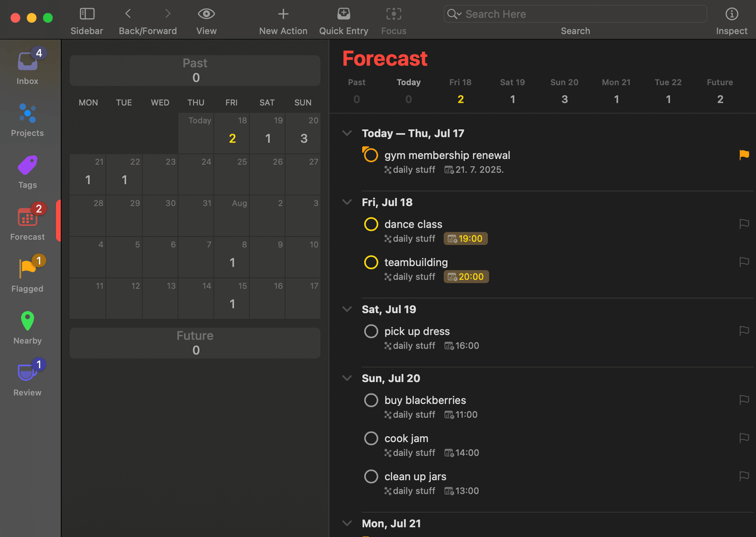The height and width of the screenshot is (537, 756).
Task: Create a task with the New Action icon
Action: [x=283, y=13]
